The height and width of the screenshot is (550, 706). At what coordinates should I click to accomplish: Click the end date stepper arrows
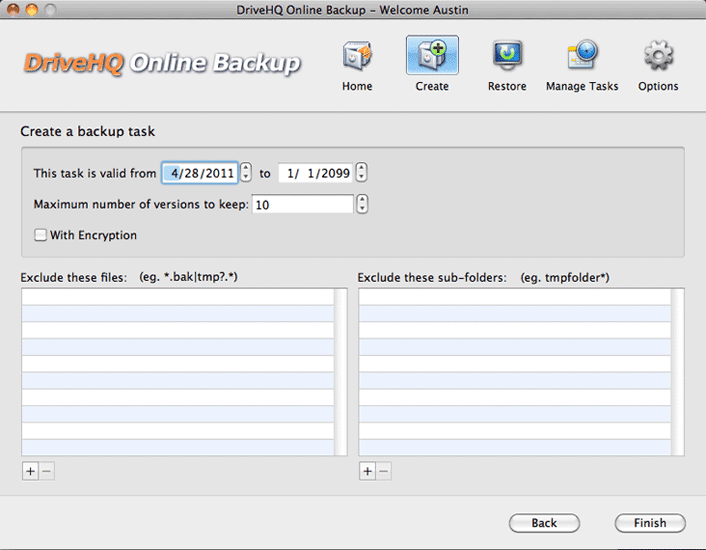361,173
